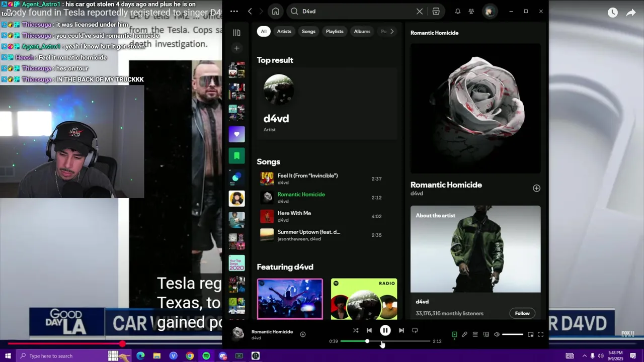Viewport: 644px width, 362px height.
Task: Clear the D4vd search text
Action: (x=420, y=11)
